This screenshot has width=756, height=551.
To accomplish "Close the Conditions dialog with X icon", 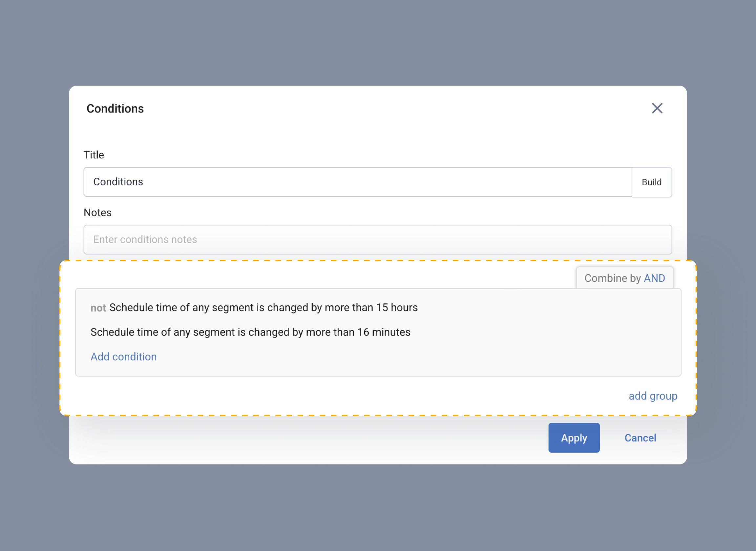I will (657, 109).
